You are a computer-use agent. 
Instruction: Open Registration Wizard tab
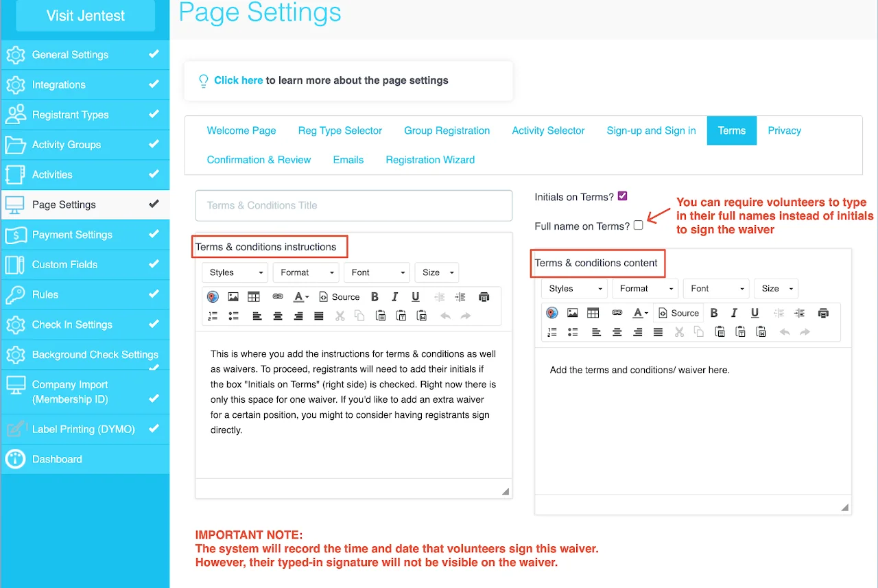(430, 159)
